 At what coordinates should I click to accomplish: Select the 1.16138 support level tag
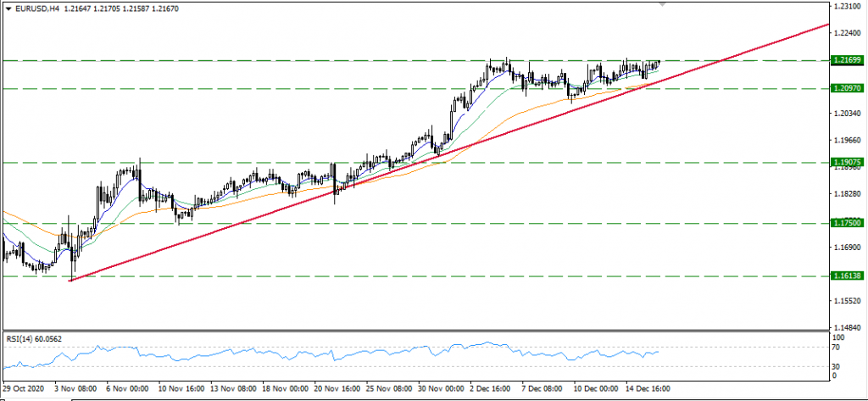pos(847,276)
